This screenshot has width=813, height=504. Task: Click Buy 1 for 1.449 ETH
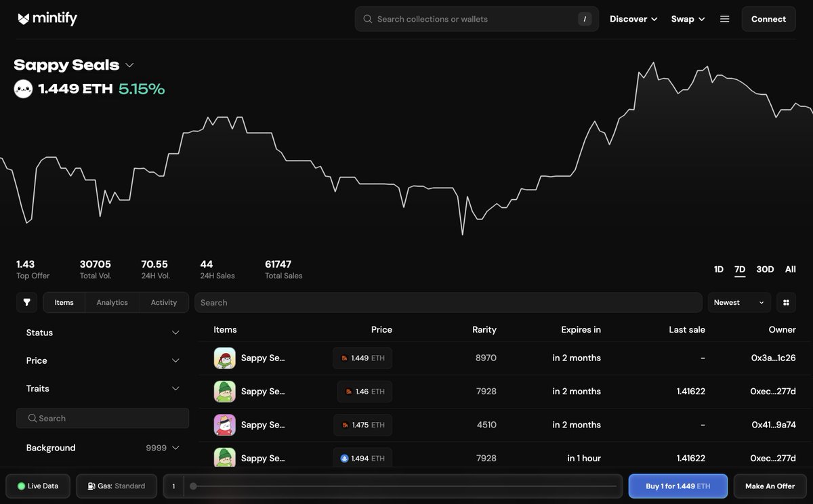678,486
